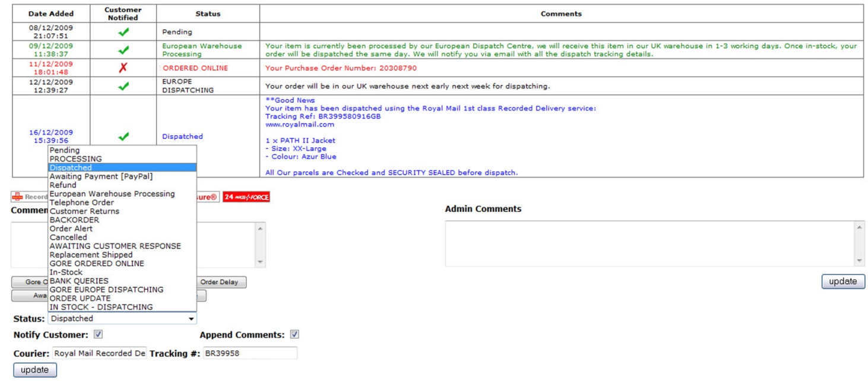Click the Order Delay button
This screenshot has height=381, width=868.
(219, 282)
